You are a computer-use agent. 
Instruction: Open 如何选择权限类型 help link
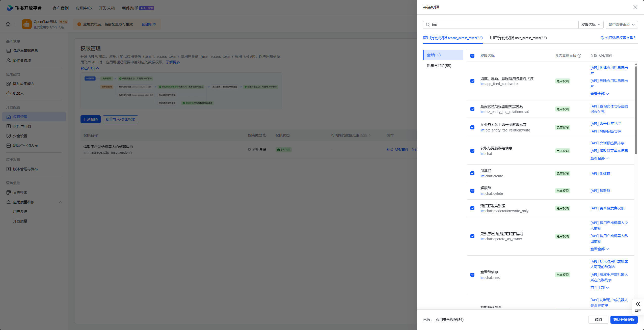(x=618, y=38)
